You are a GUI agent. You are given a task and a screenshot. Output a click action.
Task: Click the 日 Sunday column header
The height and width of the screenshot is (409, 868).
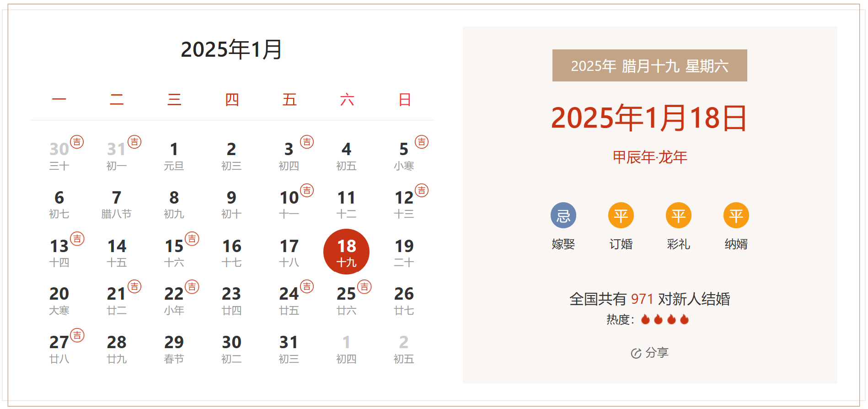tap(405, 99)
